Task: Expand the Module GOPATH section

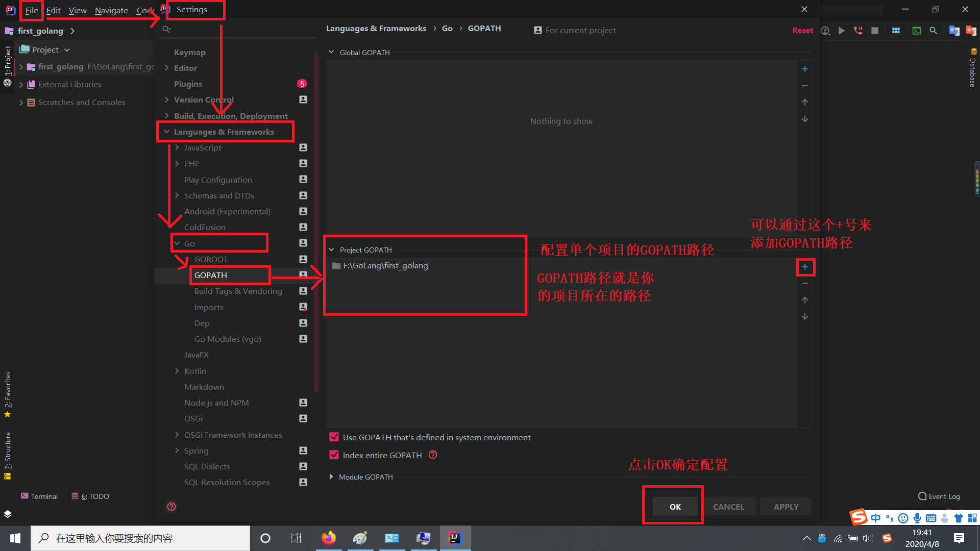Action: point(331,477)
